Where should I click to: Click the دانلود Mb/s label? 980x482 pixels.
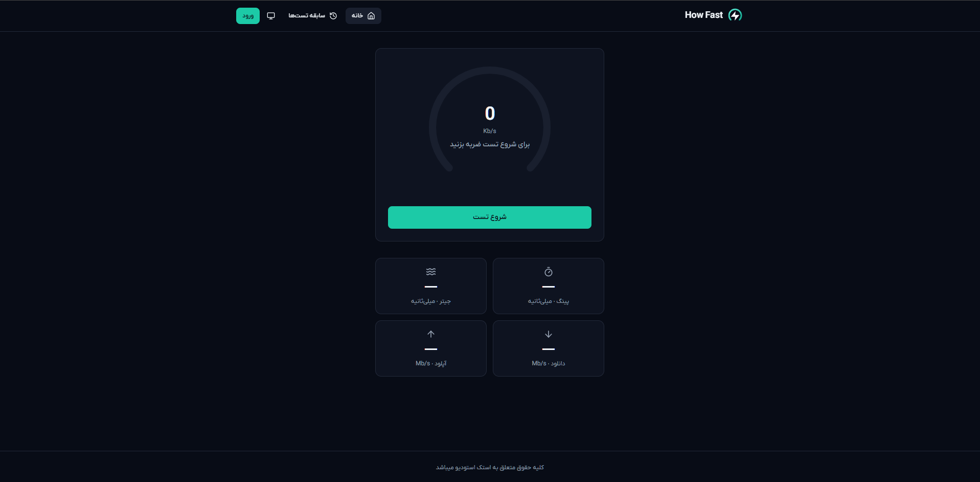click(549, 363)
